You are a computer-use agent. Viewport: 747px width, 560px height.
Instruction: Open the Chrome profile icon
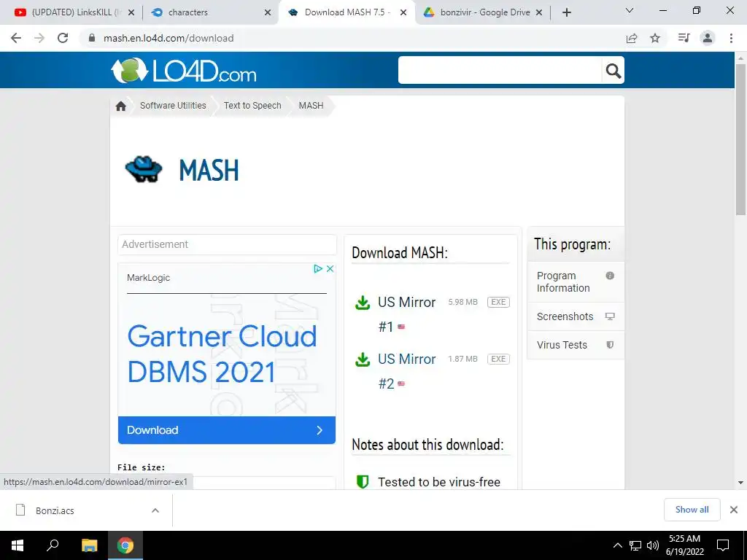click(708, 38)
